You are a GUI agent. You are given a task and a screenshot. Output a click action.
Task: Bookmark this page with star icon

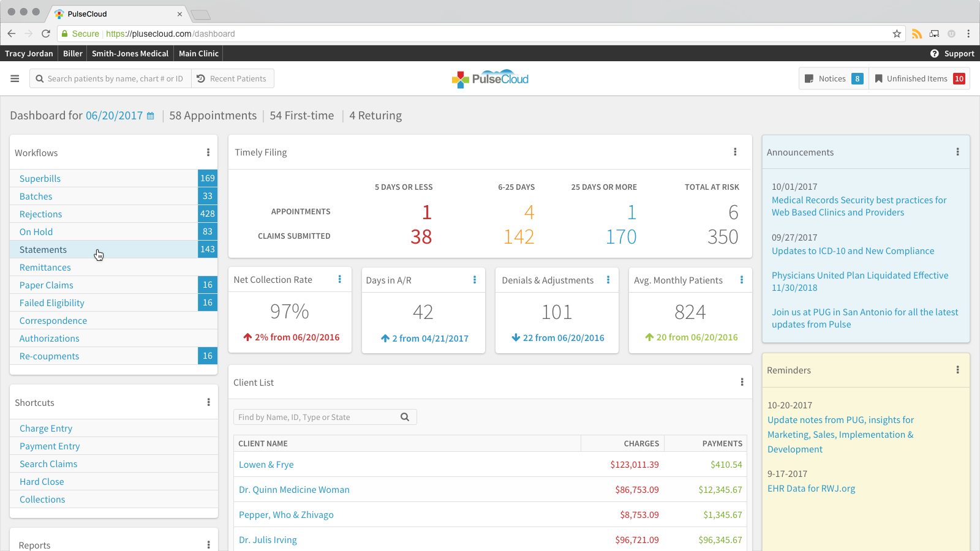[x=897, y=34]
